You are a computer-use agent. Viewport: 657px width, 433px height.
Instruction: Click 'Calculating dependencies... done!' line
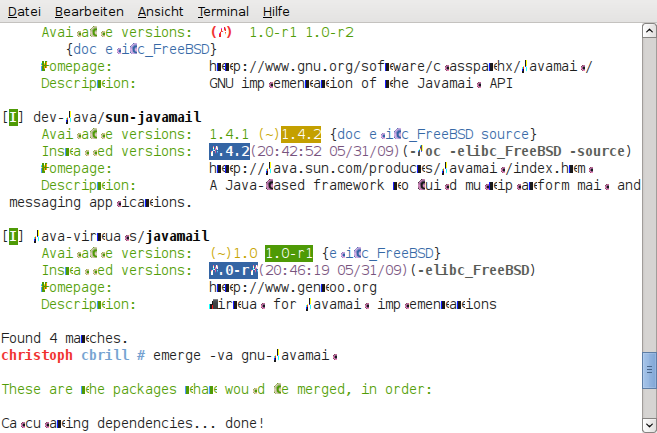tap(133, 423)
